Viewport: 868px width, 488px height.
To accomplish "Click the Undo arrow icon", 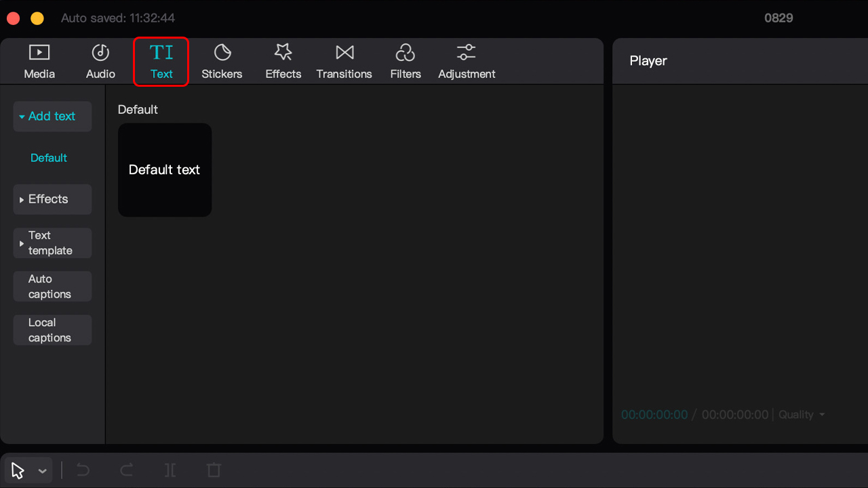I will (x=83, y=470).
